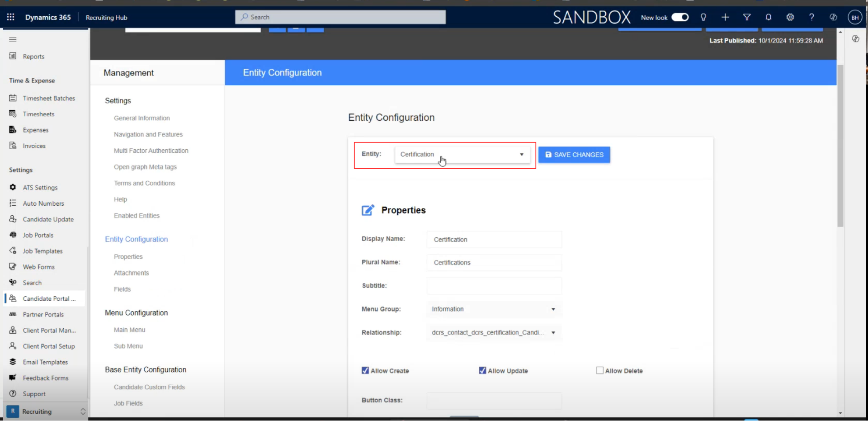Image resolution: width=868 pixels, height=421 pixels.
Task: Open Candidate Custom Fields
Action: pos(149,387)
